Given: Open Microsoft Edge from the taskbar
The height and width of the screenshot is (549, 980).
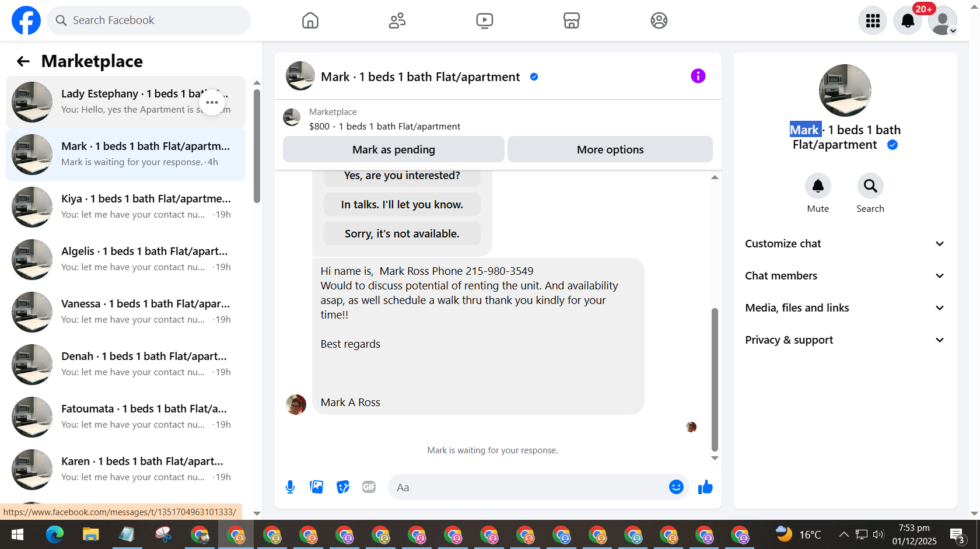Looking at the screenshot, I should [x=55, y=534].
